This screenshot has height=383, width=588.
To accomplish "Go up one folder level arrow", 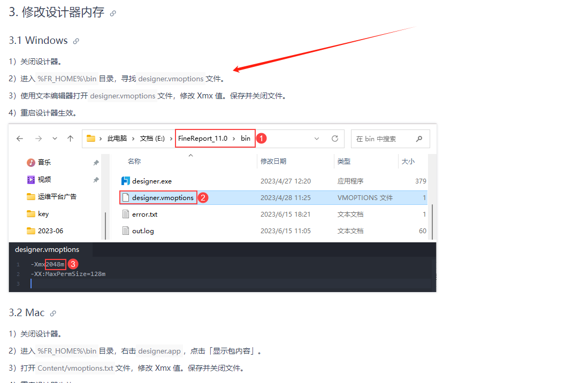I will click(70, 139).
